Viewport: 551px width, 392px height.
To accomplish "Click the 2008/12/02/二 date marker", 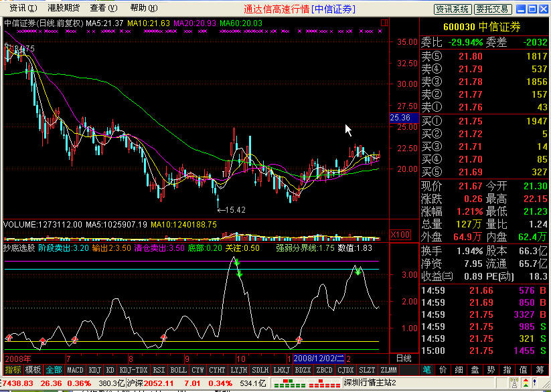I will point(319,359).
